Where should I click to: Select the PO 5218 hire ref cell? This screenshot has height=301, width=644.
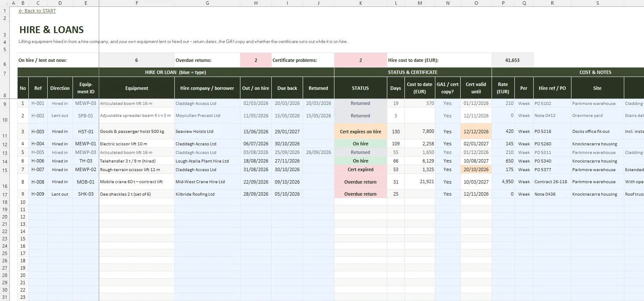coord(552,132)
